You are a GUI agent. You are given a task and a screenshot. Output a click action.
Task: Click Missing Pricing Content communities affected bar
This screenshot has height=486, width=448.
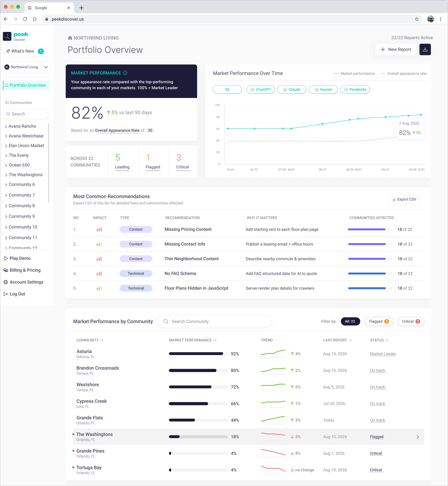click(x=370, y=229)
